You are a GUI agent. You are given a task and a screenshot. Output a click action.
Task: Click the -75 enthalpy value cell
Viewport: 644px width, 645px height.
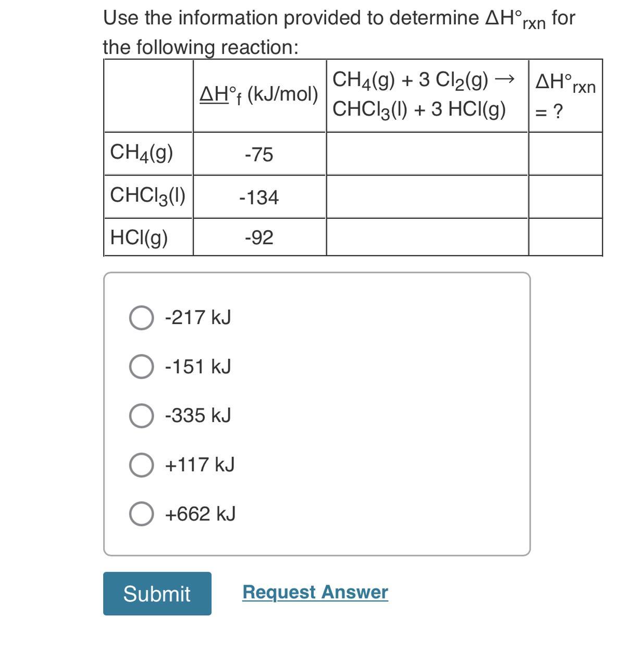point(259,154)
